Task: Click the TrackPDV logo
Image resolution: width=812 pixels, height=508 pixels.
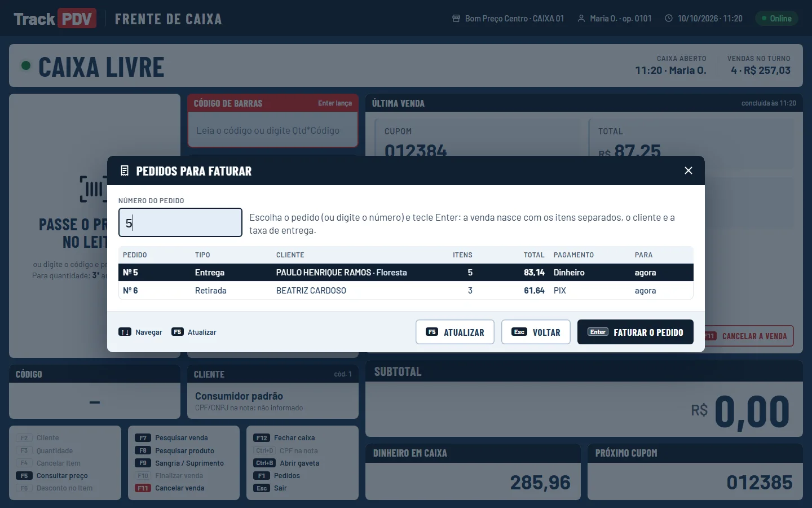Action: [x=55, y=19]
